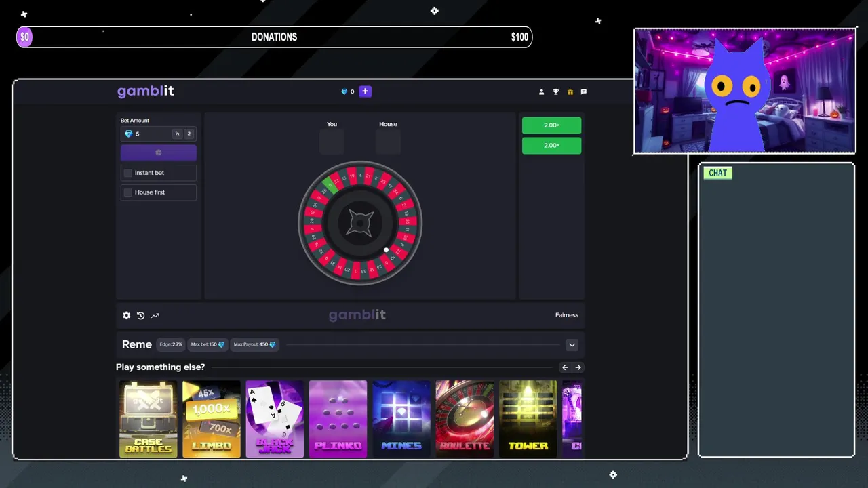Viewport: 868px width, 488px height.
Task: Go to next games with right arrow
Action: tap(578, 367)
